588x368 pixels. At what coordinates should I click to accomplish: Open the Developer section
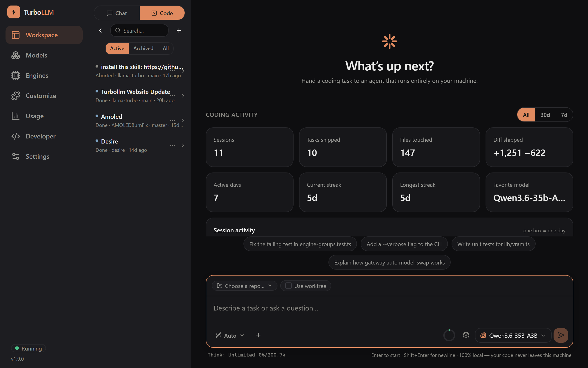pyautogui.click(x=44, y=136)
